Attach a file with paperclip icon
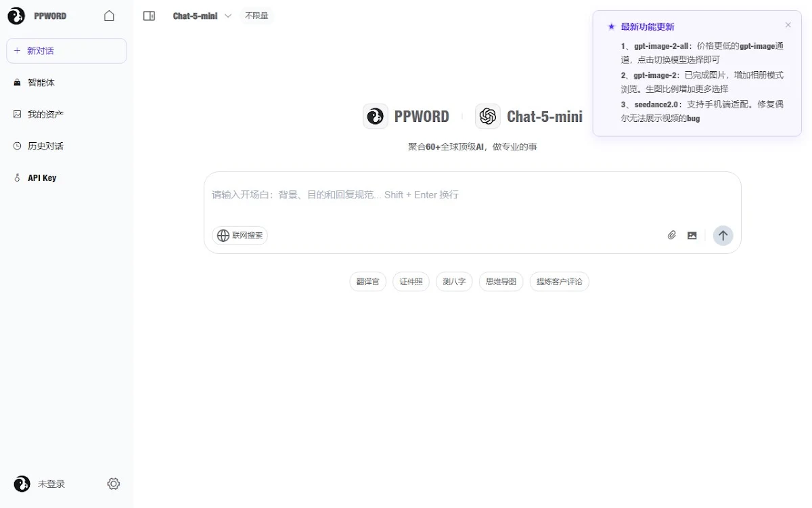The image size is (812, 508). tap(672, 236)
